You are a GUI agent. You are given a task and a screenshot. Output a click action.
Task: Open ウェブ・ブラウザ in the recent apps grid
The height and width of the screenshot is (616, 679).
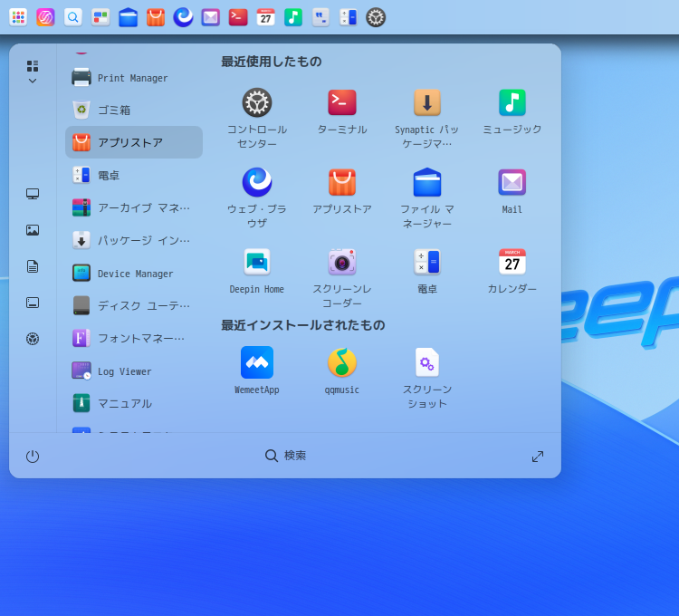click(257, 183)
